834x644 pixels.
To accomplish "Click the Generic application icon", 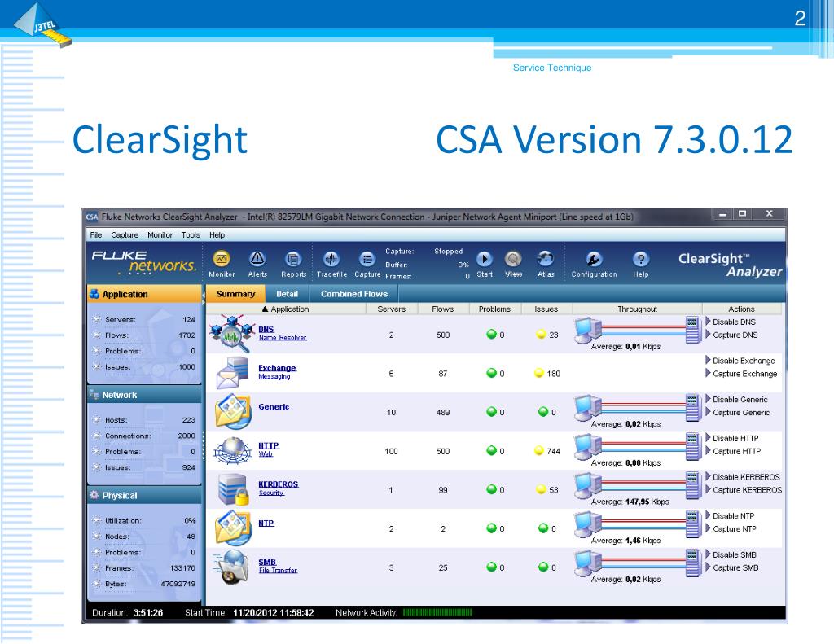I will click(233, 412).
